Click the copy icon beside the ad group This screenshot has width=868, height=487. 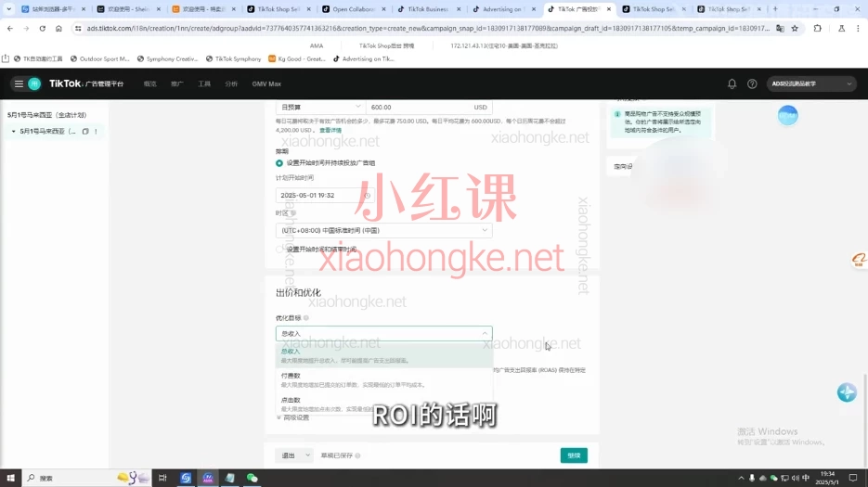(x=85, y=131)
